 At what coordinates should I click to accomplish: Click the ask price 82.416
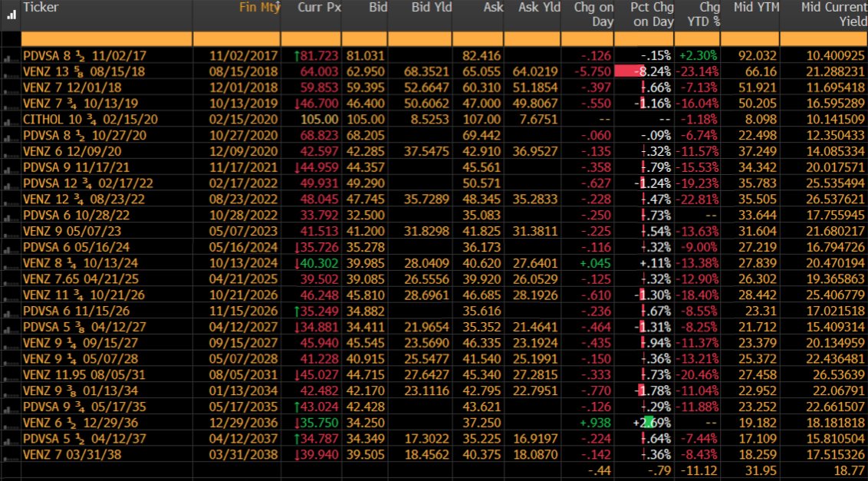click(483, 56)
